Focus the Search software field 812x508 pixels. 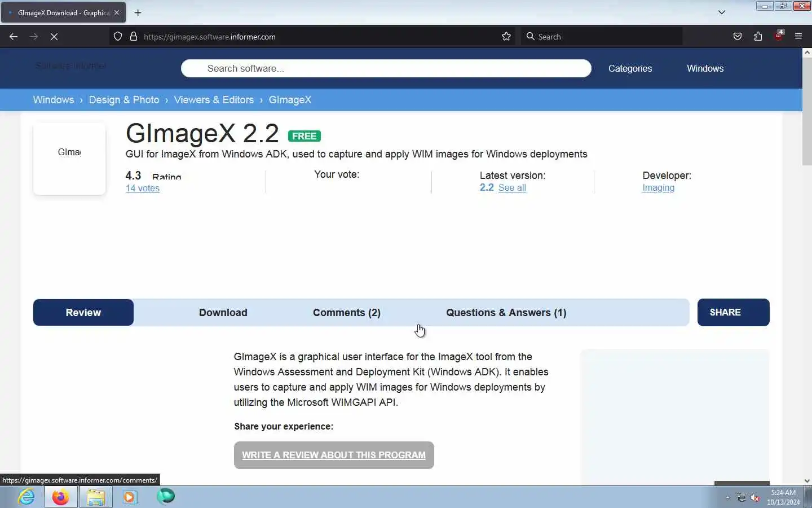click(386, 68)
